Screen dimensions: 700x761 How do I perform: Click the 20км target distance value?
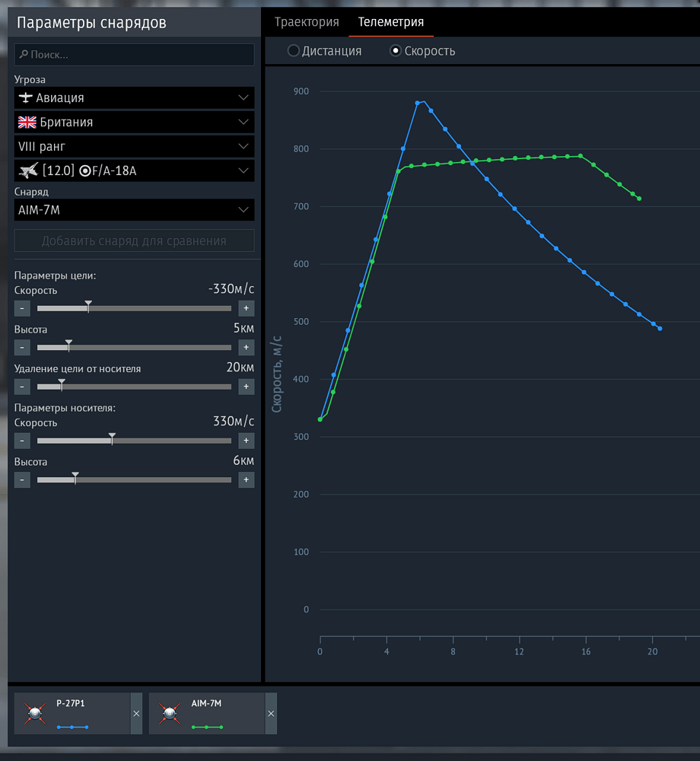coord(240,368)
